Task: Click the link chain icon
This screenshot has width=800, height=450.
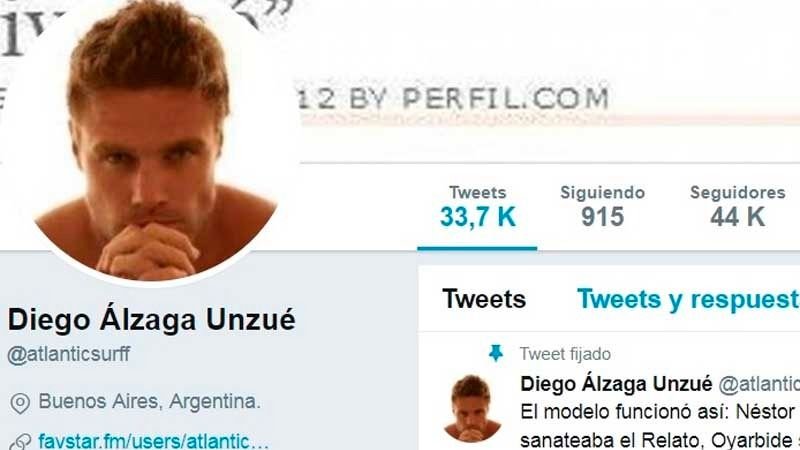Action: tap(21, 442)
